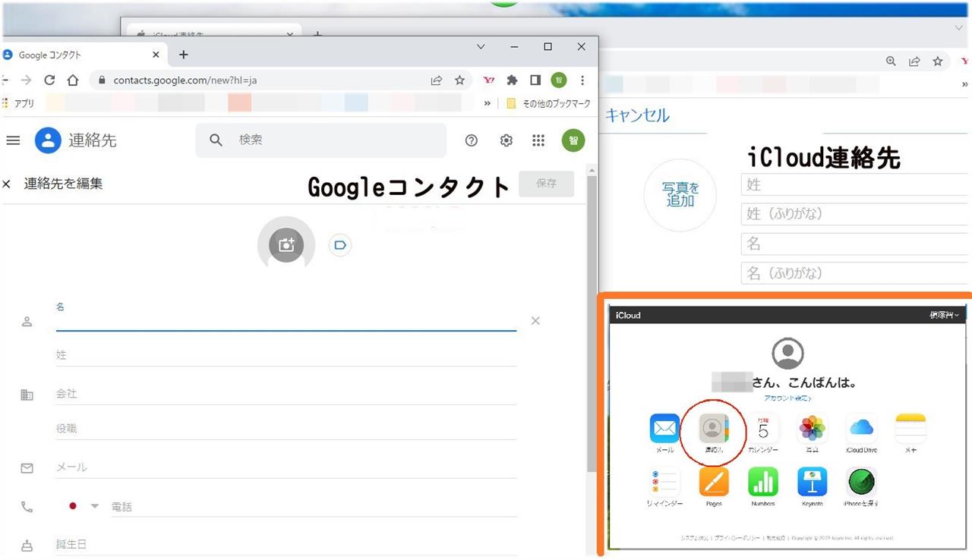The image size is (972, 560).
Task: Open the Google apps grid launcher
Action: [538, 140]
